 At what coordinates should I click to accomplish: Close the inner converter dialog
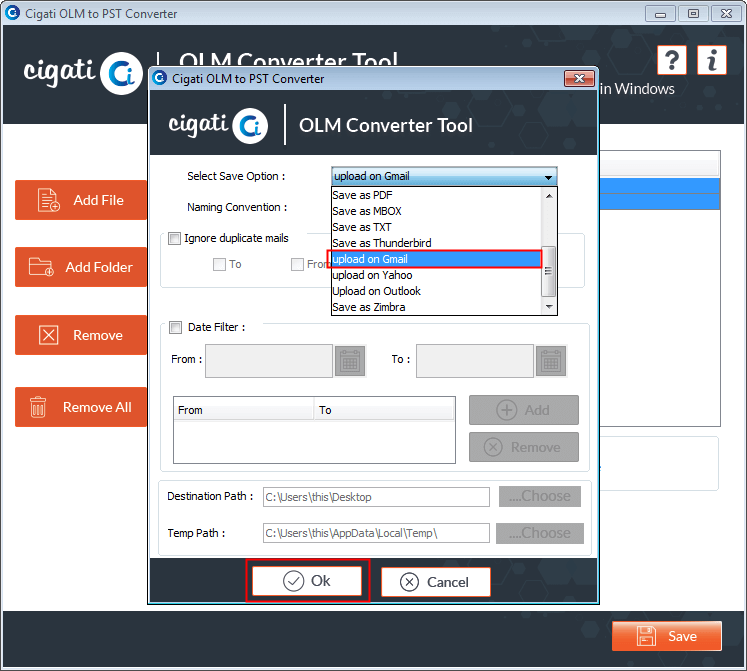point(579,79)
